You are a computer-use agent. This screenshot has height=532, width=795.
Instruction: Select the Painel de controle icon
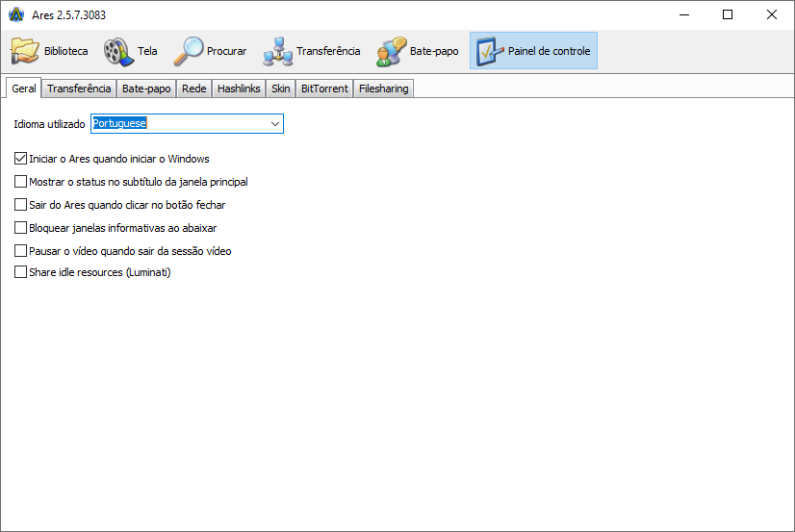(x=489, y=51)
